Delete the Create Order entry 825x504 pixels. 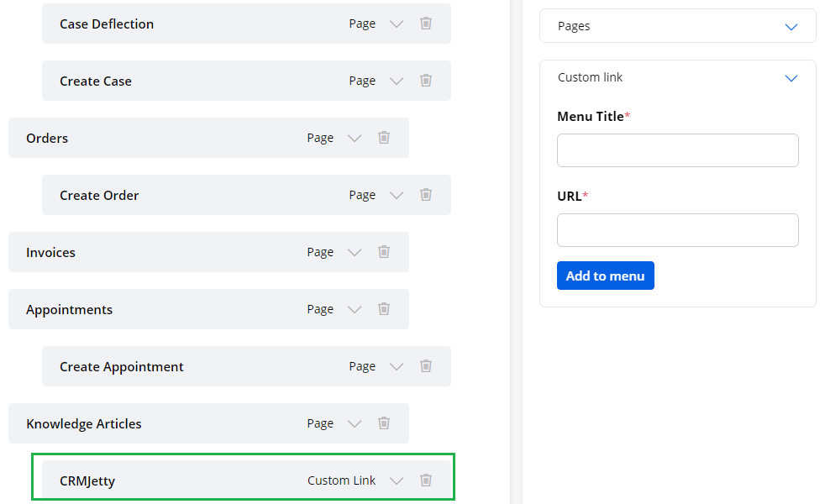[426, 195]
